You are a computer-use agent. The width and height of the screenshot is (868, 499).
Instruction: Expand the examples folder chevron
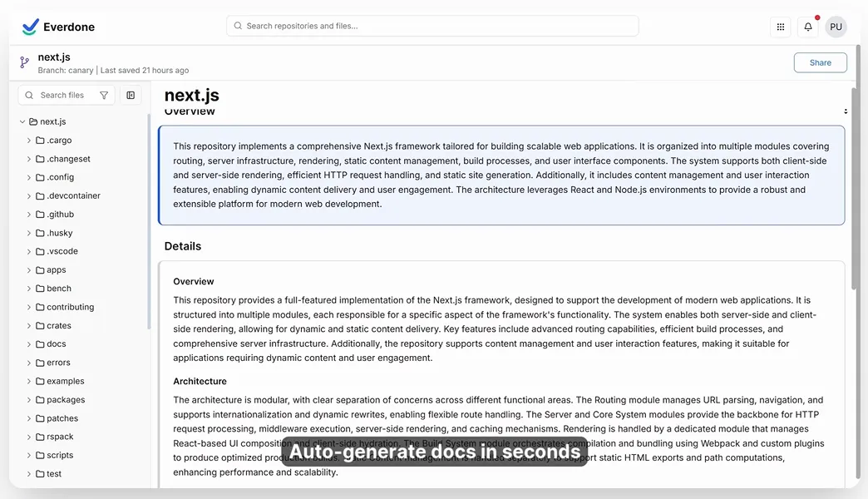(29, 382)
